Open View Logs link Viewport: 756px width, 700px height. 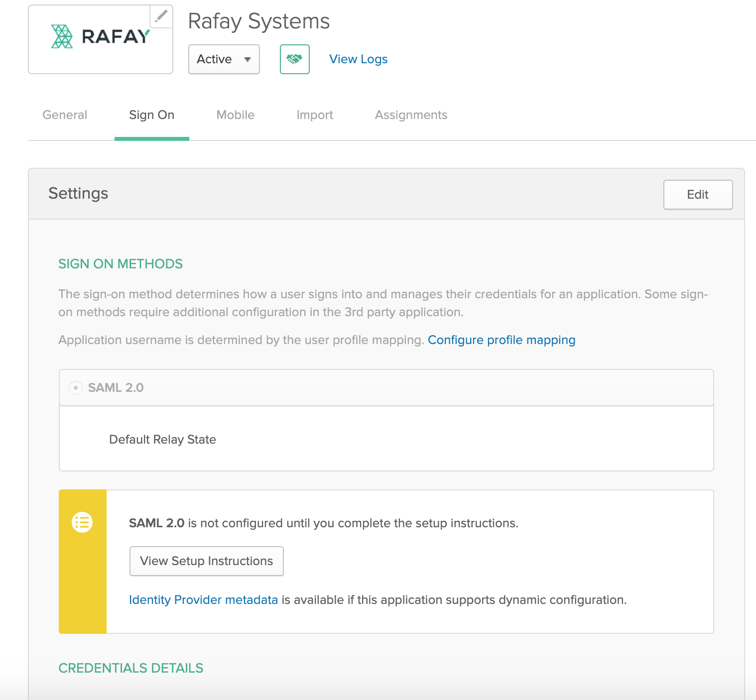pyautogui.click(x=359, y=59)
